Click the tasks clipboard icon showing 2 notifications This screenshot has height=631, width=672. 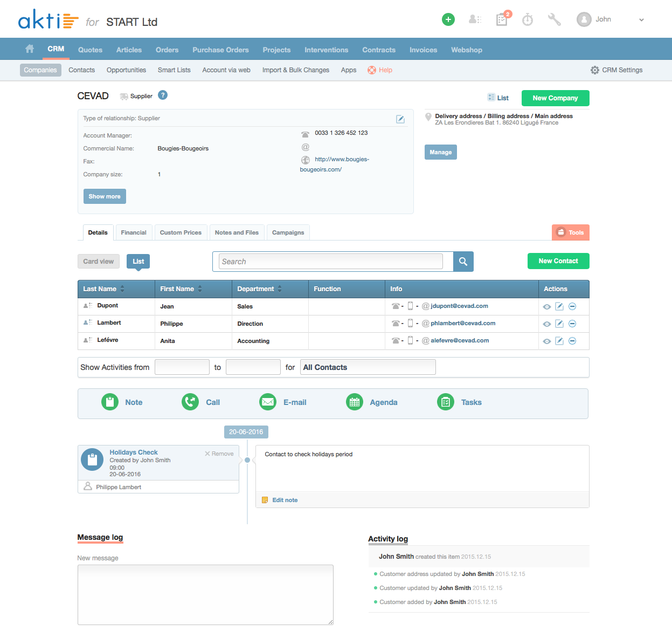[x=501, y=19]
